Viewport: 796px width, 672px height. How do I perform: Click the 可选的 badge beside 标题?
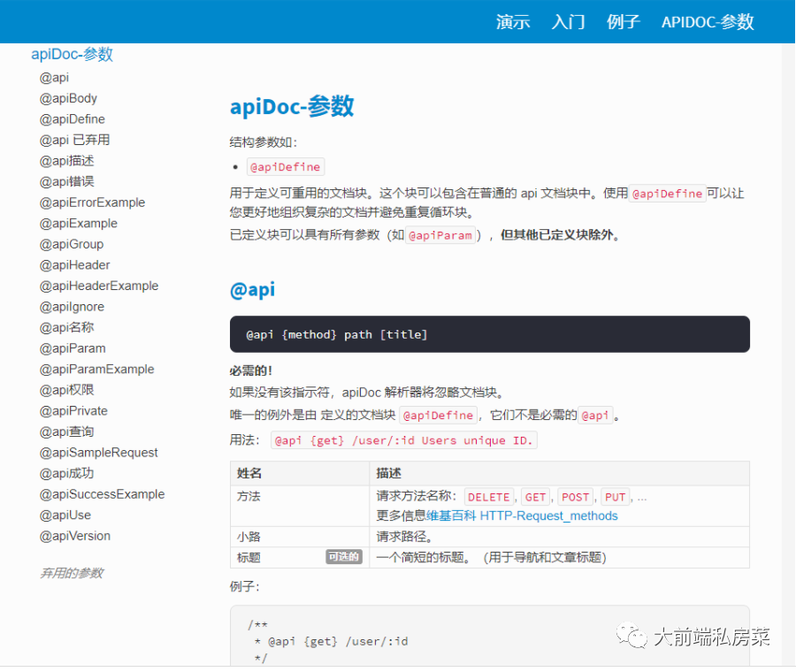[344, 558]
